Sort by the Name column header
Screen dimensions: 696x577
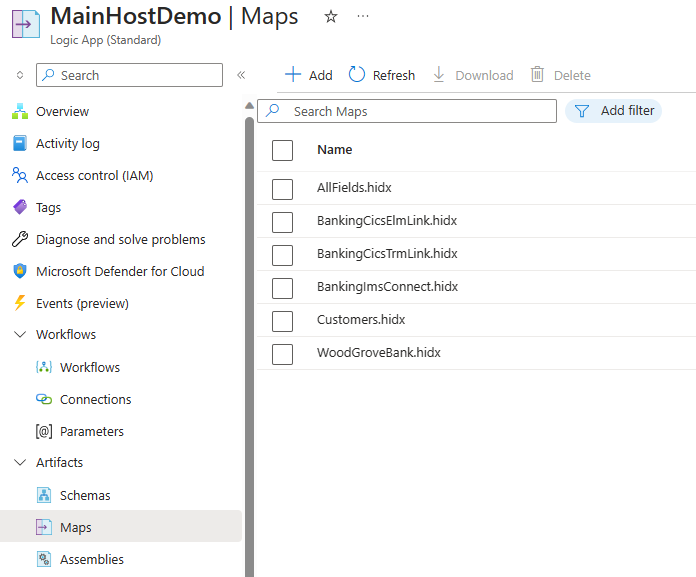(335, 150)
